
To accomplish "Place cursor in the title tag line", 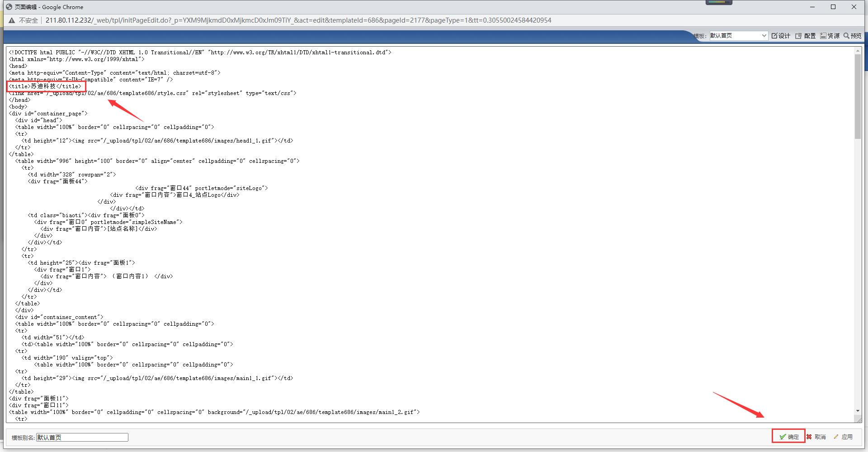I will [45, 86].
